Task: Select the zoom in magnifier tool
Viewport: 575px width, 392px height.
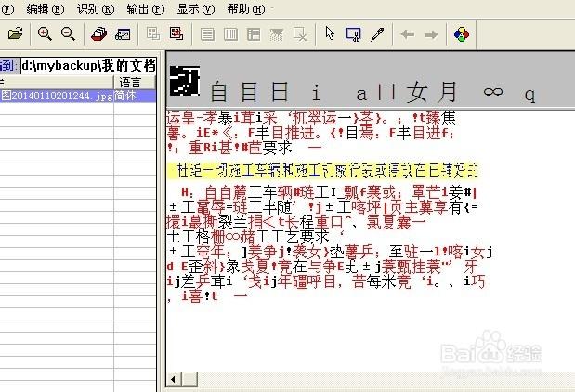Action: tap(45, 34)
